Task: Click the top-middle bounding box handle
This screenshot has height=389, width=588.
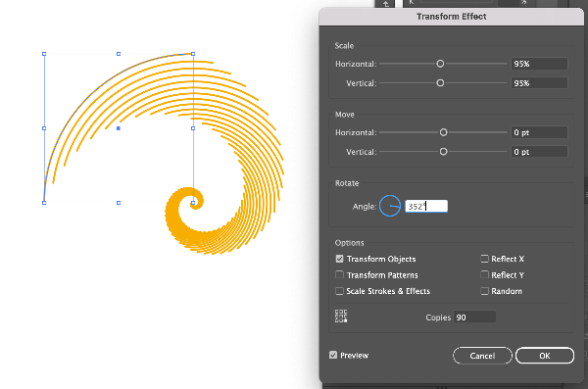Action: (x=119, y=54)
